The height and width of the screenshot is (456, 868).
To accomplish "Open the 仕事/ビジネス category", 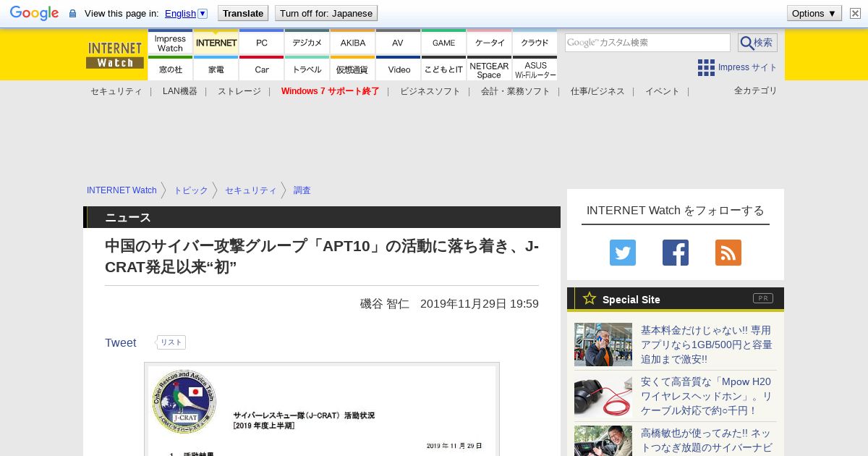I will pos(597,91).
